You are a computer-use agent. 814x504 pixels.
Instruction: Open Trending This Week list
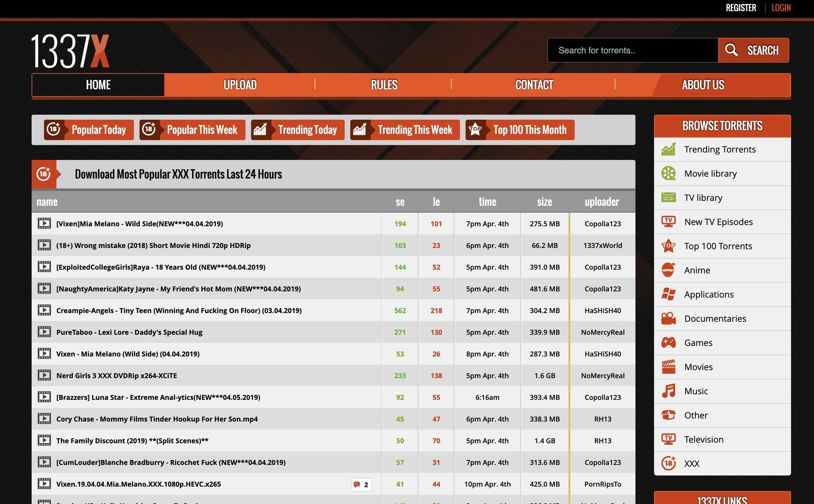click(405, 129)
